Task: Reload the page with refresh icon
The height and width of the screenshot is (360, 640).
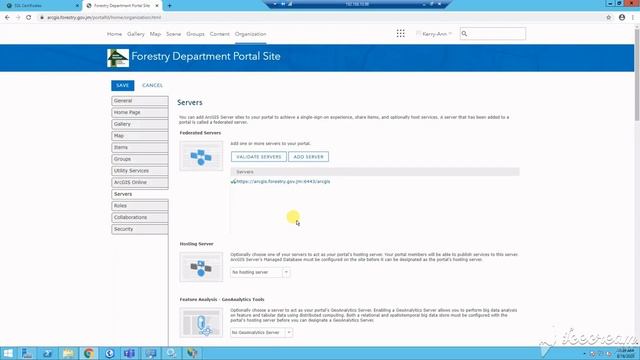Action: tap(29, 18)
